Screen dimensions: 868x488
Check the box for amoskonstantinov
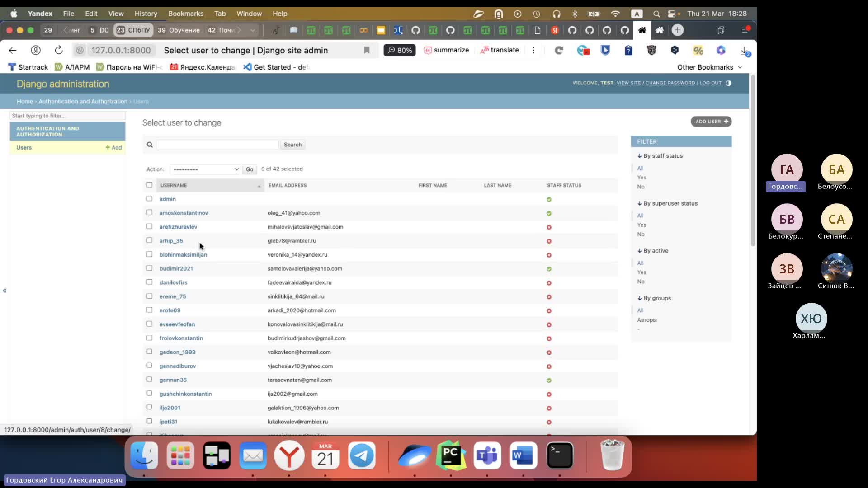[x=149, y=212]
